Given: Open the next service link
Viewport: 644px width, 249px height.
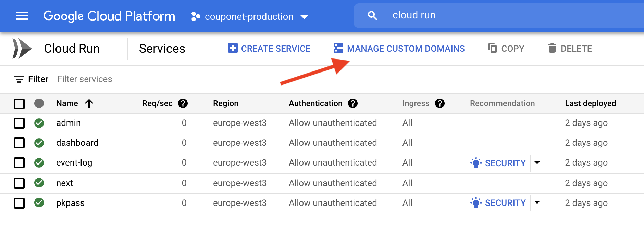Looking at the screenshot, I should [x=64, y=183].
